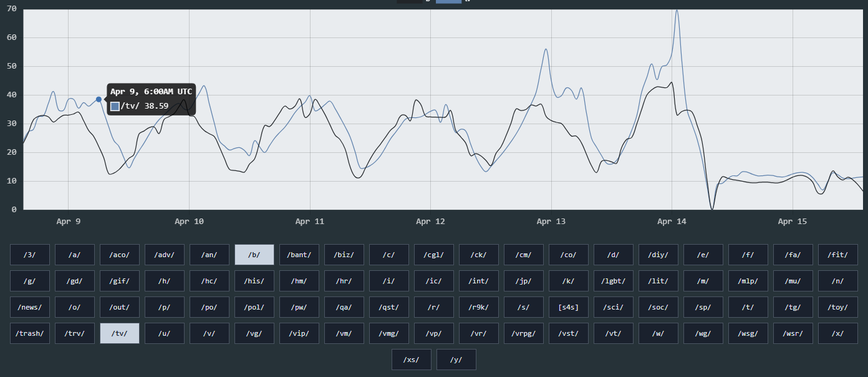Viewport: 868px width, 377px height.
Task: Toggle the /his/ board
Action: click(254, 281)
